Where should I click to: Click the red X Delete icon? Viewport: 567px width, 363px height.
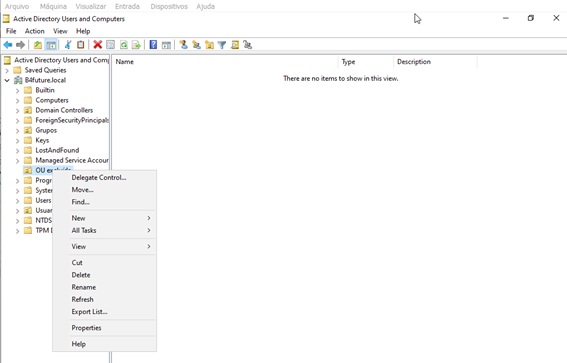tap(98, 45)
